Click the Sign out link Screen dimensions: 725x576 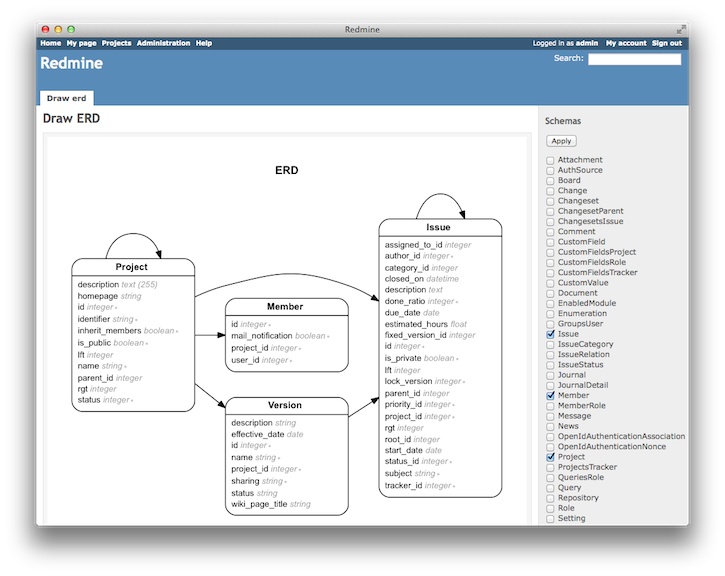point(667,43)
